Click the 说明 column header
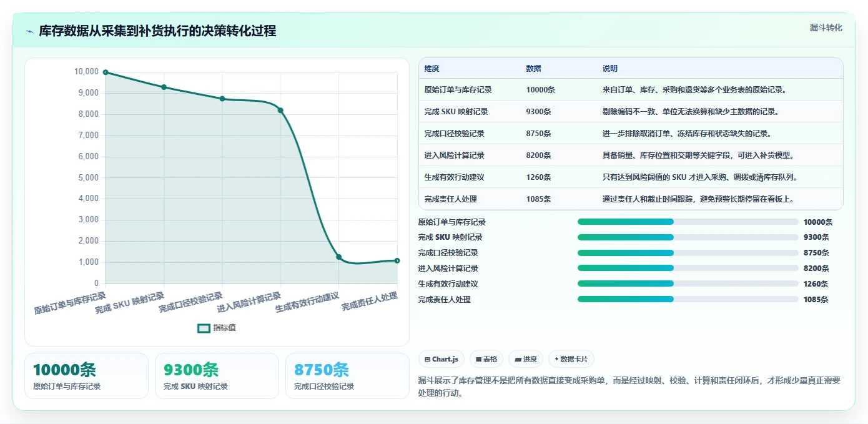868x424 pixels. click(610, 69)
